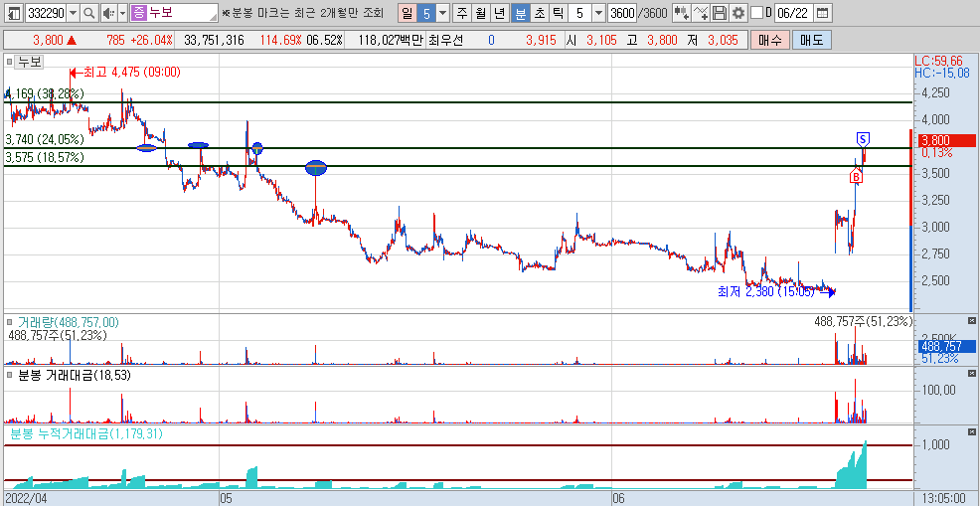This screenshot has height=506, width=980.
Task: Add a candlestick chart overlay icon
Action: [x=681, y=13]
